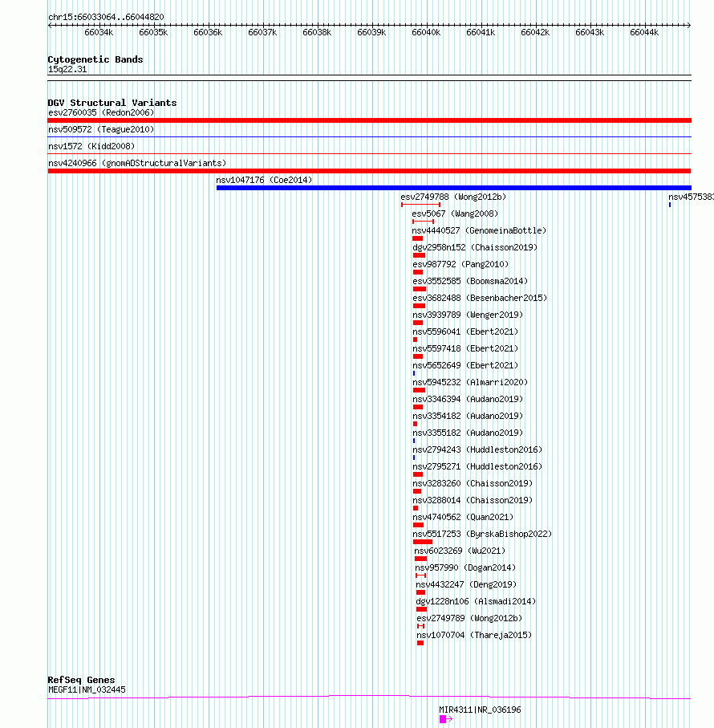
Task: Select nsv2794243 (Huddleston2016) variant label
Action: point(477,450)
